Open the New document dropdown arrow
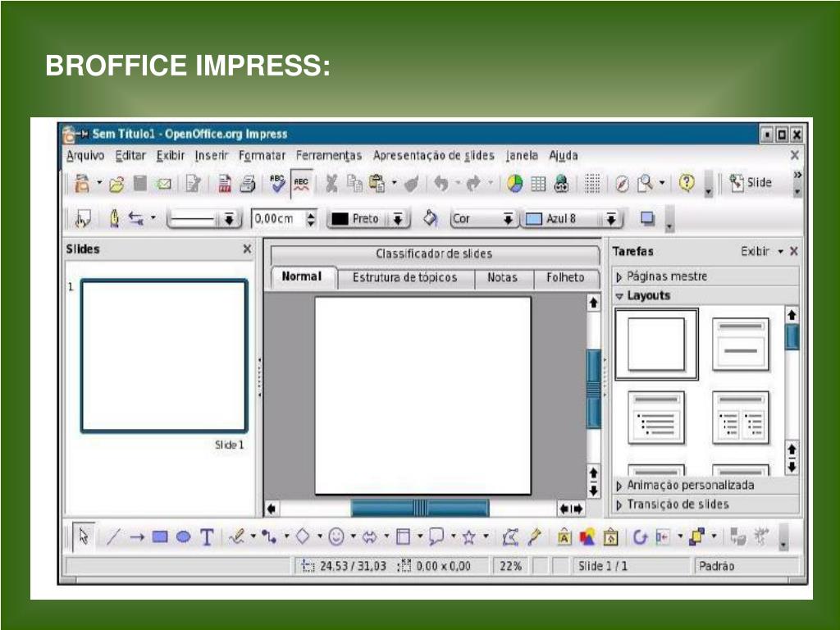Screen dimensions: 840x630 click(98, 183)
